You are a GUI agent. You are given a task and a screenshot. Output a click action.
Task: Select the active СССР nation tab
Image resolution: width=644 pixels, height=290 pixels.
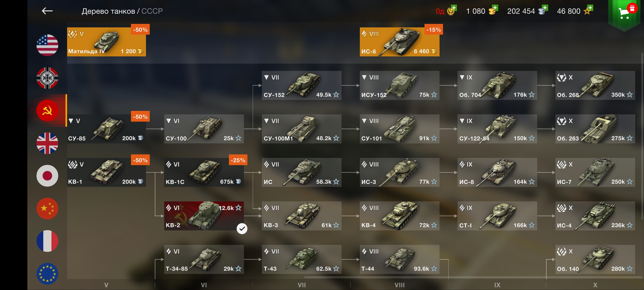(47, 110)
